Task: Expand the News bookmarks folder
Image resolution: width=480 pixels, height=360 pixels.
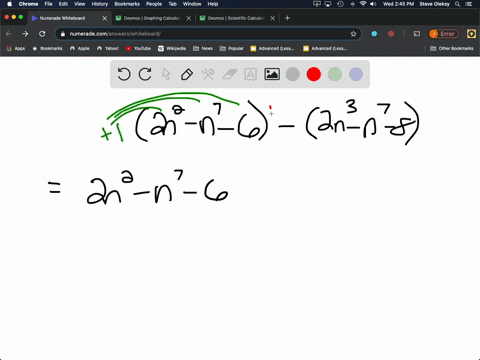Action: pos(203,48)
